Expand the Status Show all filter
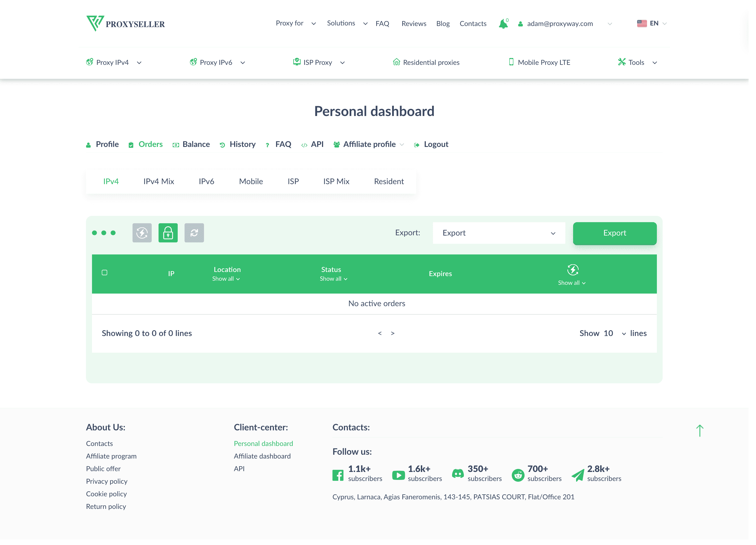Viewport: 756px width, 545px height. (333, 279)
